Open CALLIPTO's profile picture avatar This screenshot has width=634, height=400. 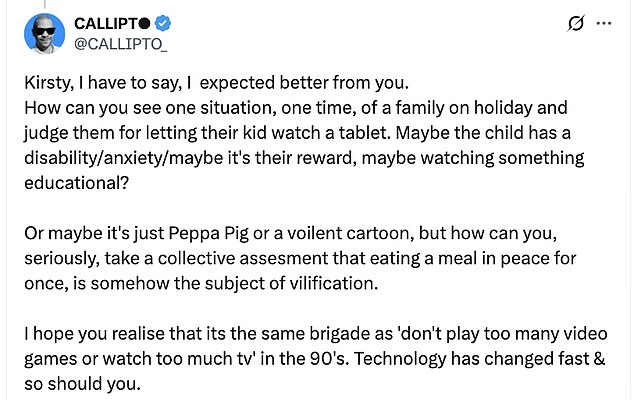[x=44, y=34]
